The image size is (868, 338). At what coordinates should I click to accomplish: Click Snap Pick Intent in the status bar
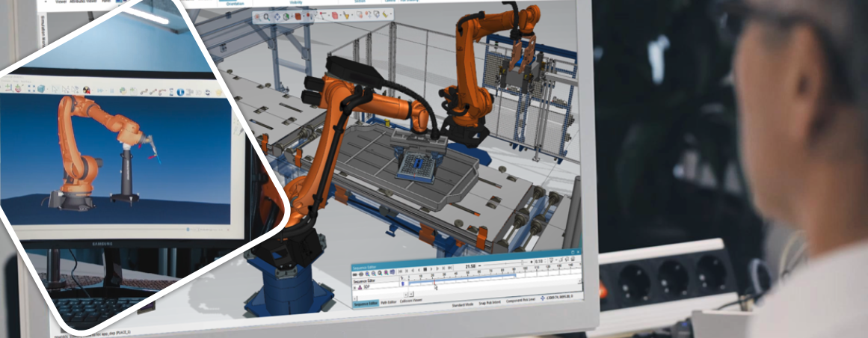[490, 303]
